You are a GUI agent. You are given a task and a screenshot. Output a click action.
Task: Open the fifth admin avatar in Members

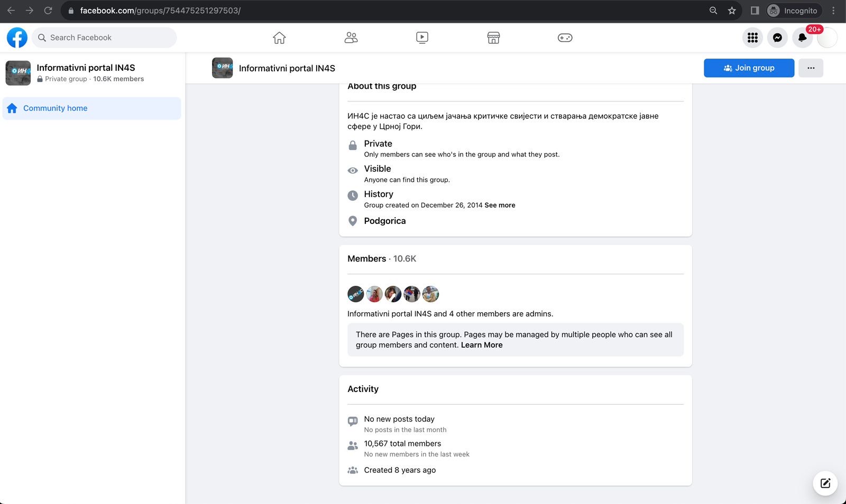430,294
